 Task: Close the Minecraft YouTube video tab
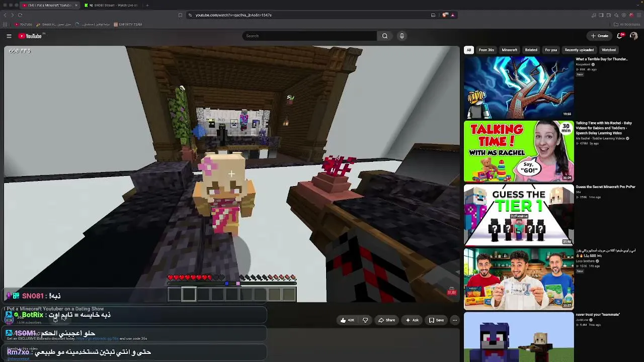[x=76, y=5]
